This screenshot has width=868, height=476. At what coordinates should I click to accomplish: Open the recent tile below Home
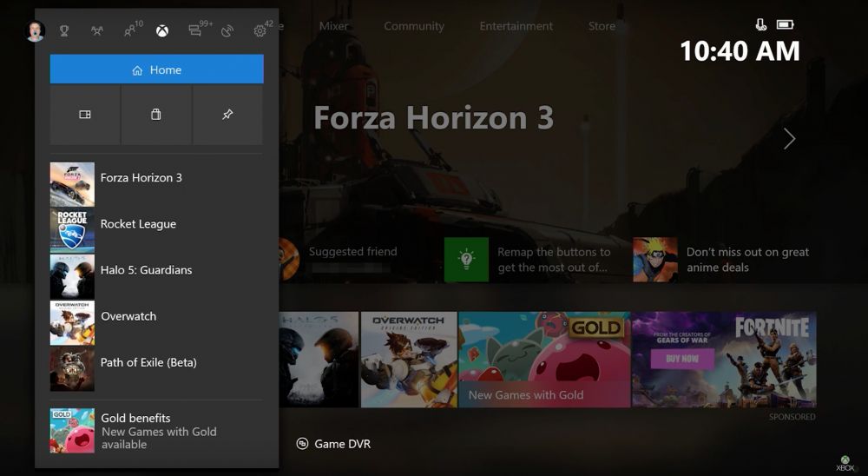(x=85, y=115)
